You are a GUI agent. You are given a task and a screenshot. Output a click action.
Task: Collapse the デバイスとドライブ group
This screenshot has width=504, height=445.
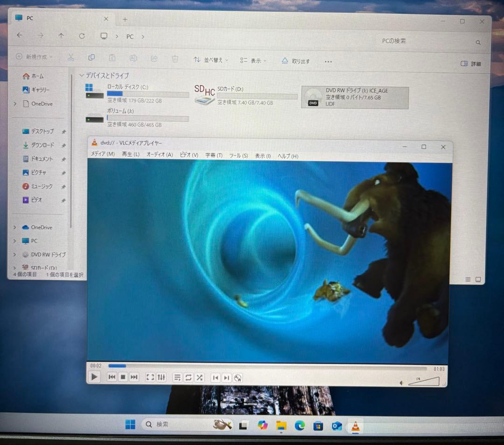tap(82, 75)
